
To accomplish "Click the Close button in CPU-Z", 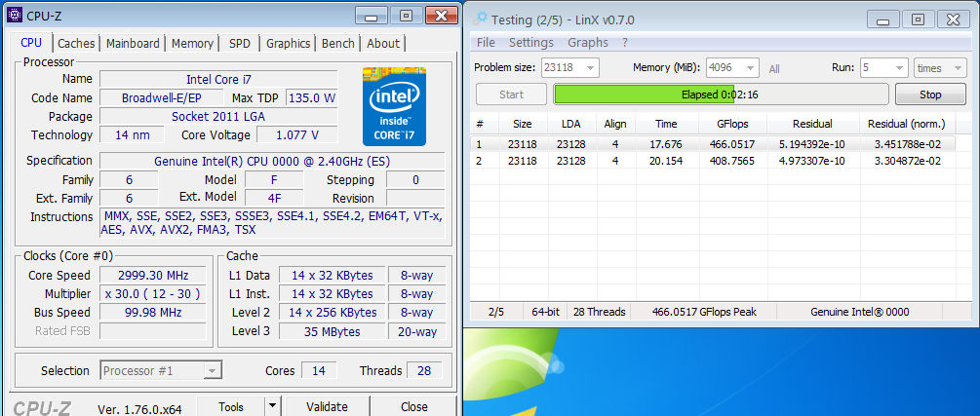I will pyautogui.click(x=413, y=406).
